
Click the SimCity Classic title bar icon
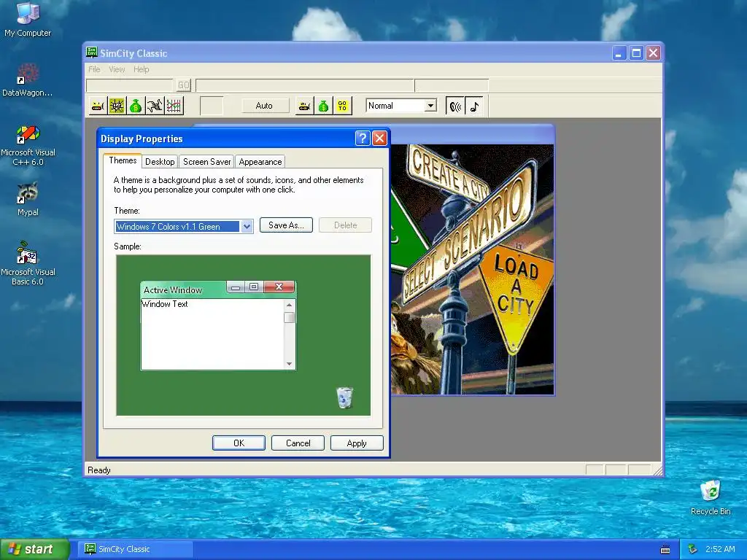coord(91,52)
